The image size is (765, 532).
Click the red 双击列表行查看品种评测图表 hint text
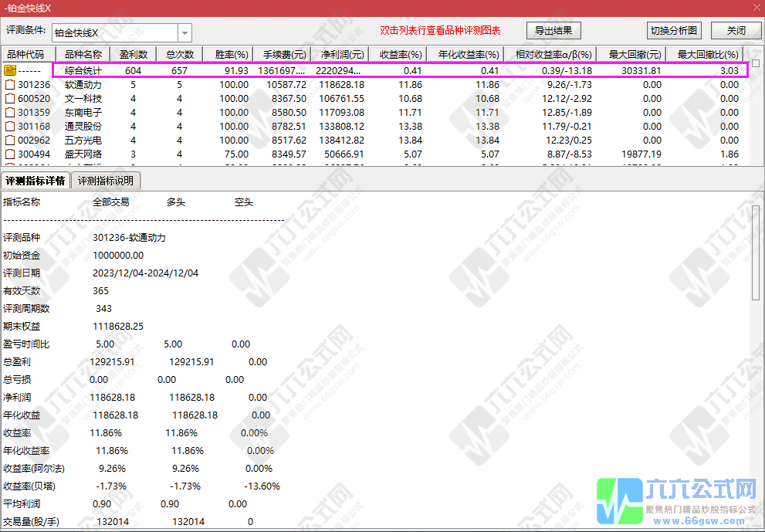tap(439, 30)
